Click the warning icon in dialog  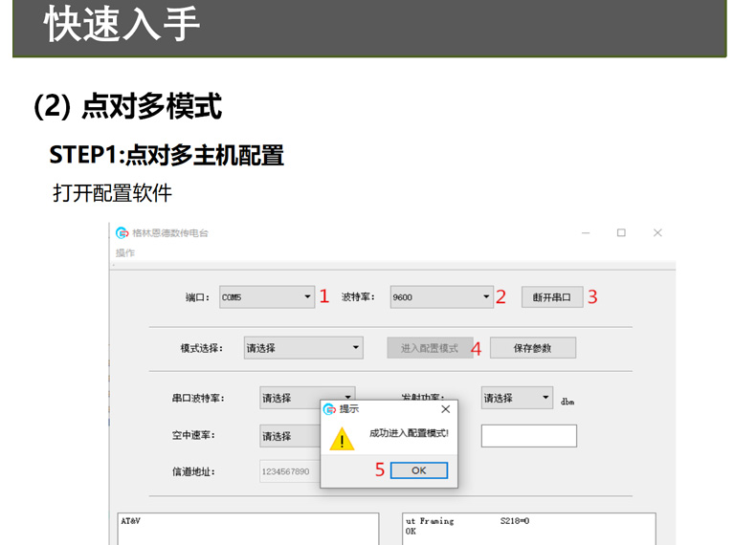342,439
